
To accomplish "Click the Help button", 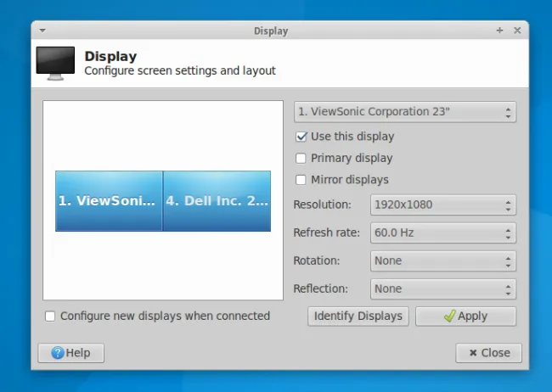I will (x=70, y=352).
